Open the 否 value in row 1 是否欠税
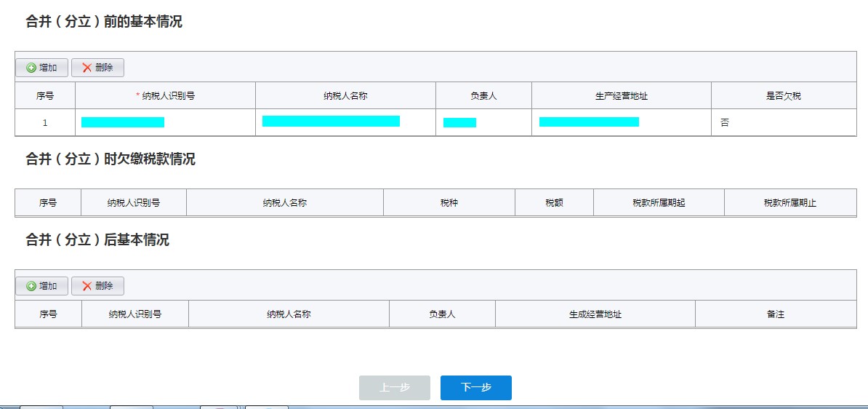868x409 pixels. [725, 123]
